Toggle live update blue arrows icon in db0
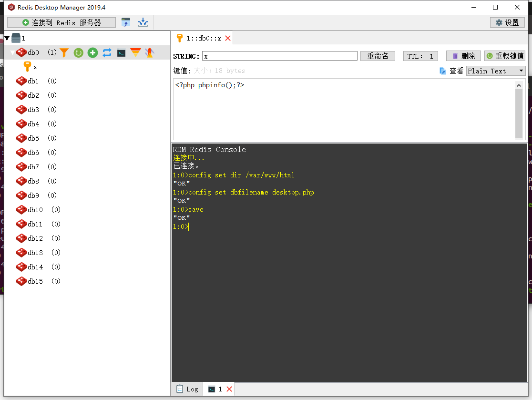The width and height of the screenshot is (532, 400). click(107, 52)
